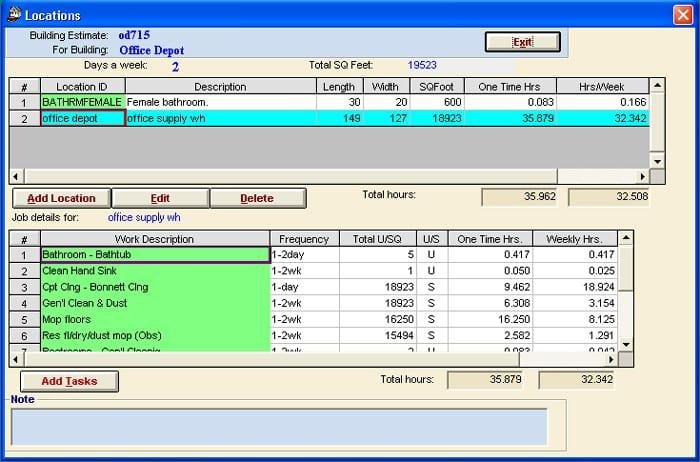Click row header 5 in tasks grid
The width and height of the screenshot is (700, 462).
[25, 320]
